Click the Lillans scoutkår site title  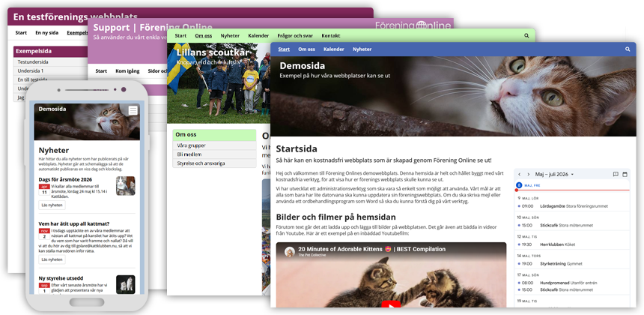[x=213, y=52]
